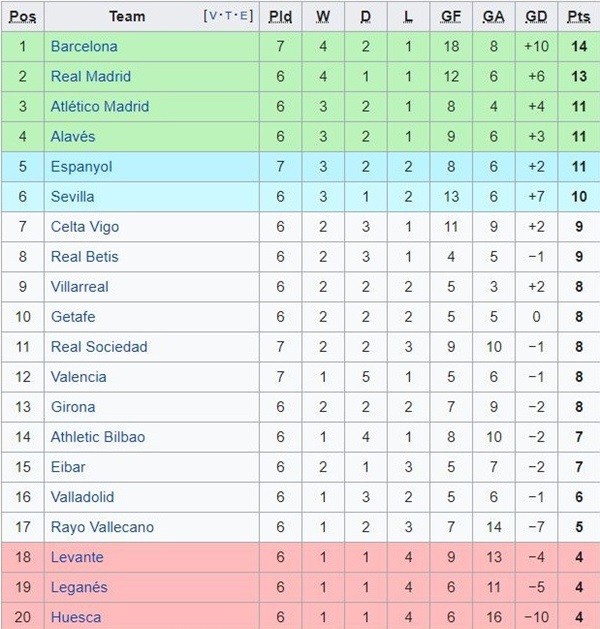Screen dimensions: 600x629
Task: Click the Sevilla team link
Action: (x=73, y=196)
